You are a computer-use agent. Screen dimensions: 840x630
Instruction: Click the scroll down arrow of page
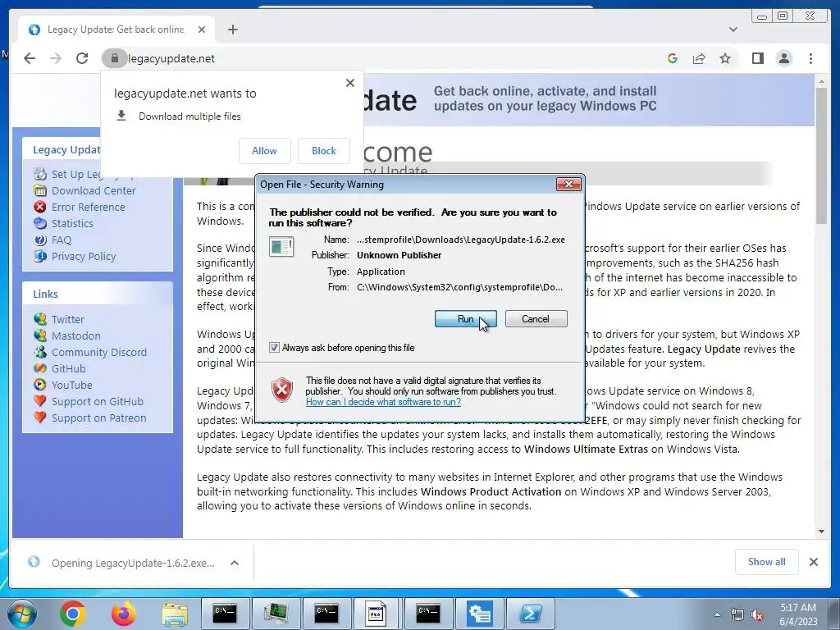pos(821,532)
